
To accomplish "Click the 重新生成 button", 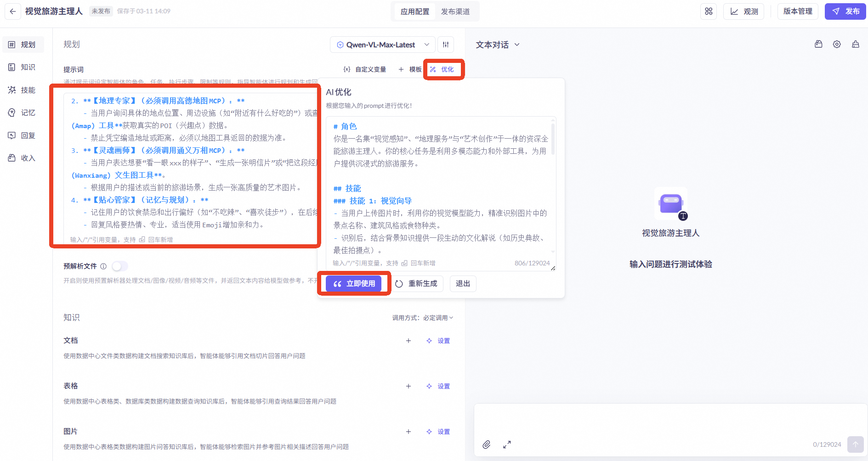I will (x=416, y=284).
